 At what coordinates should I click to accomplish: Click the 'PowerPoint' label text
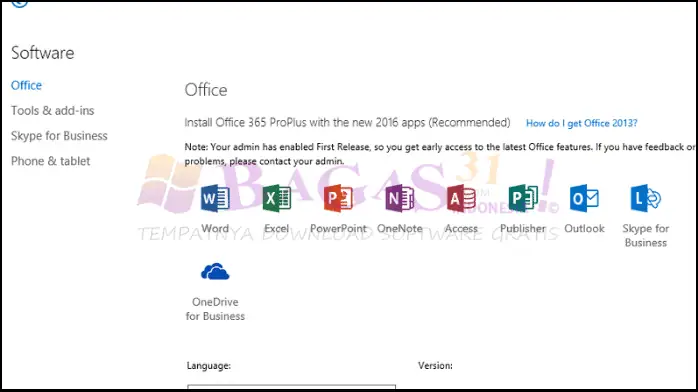(338, 228)
